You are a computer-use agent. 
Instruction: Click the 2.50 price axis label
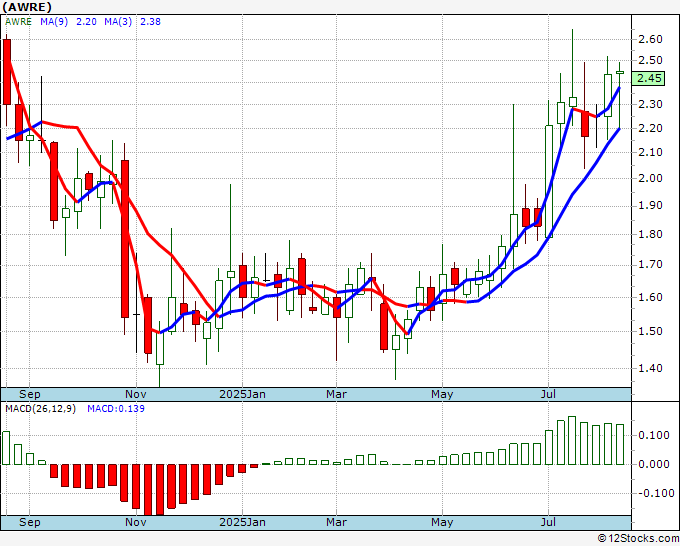[x=650, y=60]
